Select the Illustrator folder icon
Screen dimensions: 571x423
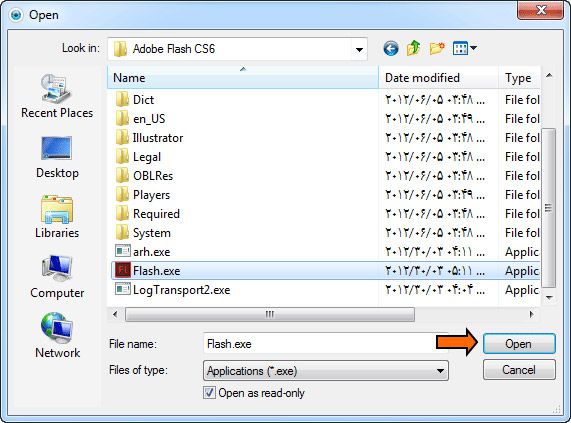tap(122, 137)
